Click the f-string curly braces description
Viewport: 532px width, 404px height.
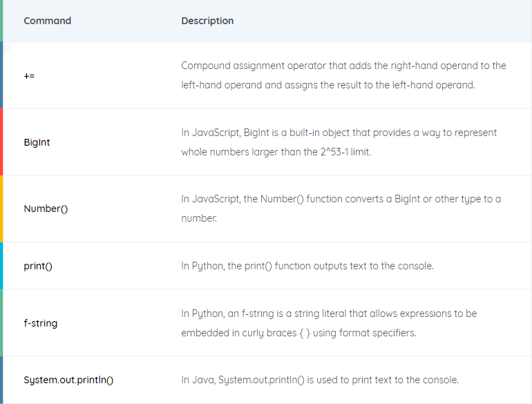tap(329, 323)
